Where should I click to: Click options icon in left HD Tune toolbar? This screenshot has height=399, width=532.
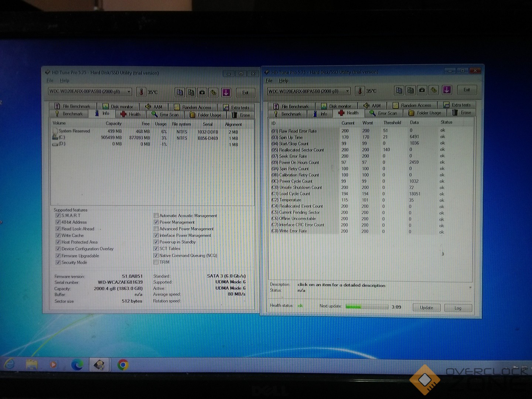coord(214,92)
